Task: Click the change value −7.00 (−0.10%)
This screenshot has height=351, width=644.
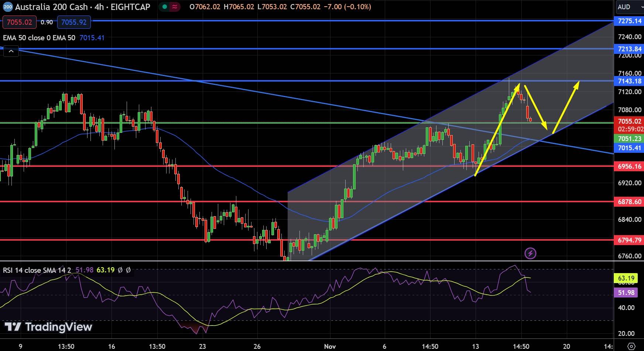Action: [x=347, y=7]
